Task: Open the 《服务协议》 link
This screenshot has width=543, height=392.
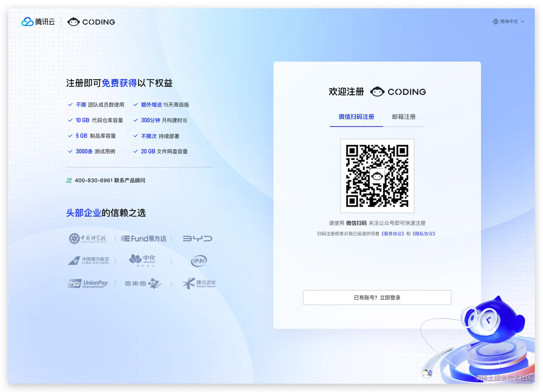Action: click(x=392, y=234)
